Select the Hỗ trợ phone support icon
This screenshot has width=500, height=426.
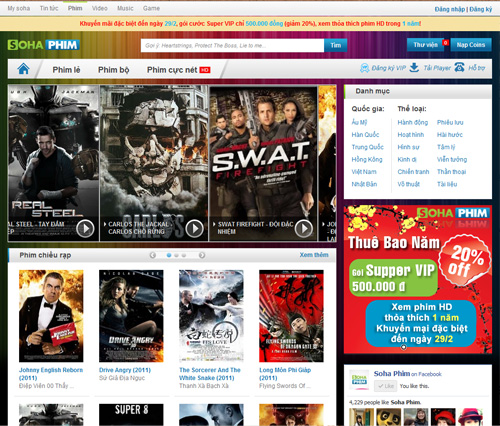point(459,67)
